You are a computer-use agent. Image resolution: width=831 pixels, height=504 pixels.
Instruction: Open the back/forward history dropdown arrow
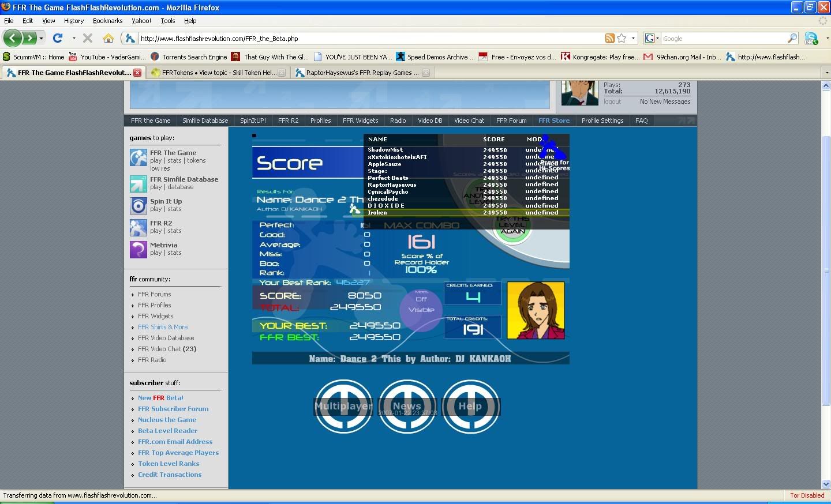[42, 38]
